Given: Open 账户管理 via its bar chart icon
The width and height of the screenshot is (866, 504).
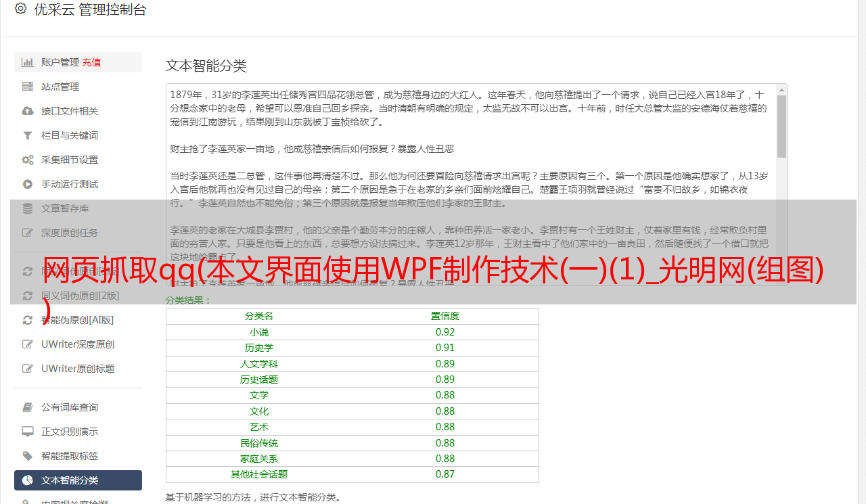Looking at the screenshot, I should click(28, 62).
